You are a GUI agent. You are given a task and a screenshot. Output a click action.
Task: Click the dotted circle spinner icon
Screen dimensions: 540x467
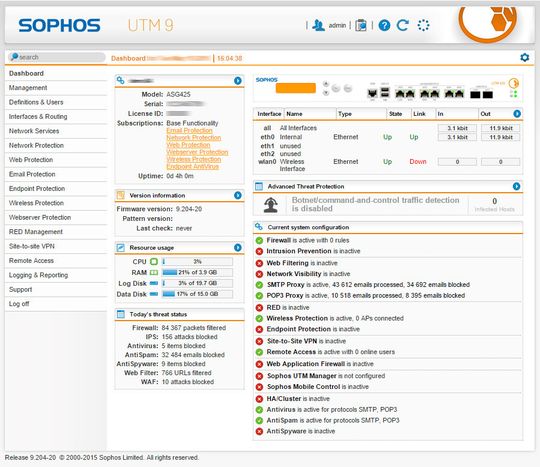423,25
